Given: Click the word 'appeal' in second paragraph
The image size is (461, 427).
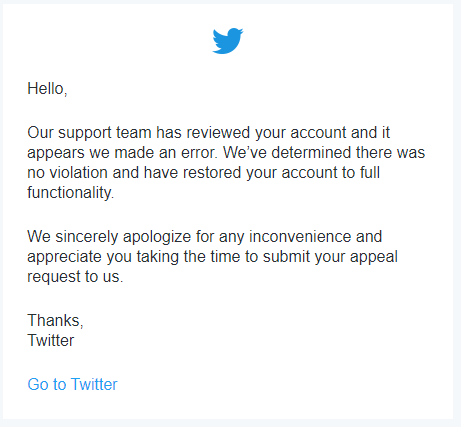Looking at the screenshot, I should tap(374, 257).
